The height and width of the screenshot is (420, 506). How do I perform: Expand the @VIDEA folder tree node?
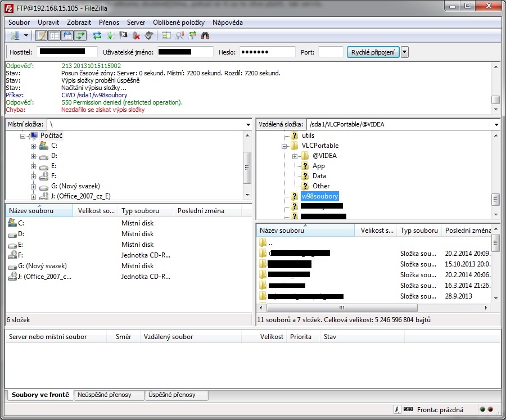click(x=295, y=156)
